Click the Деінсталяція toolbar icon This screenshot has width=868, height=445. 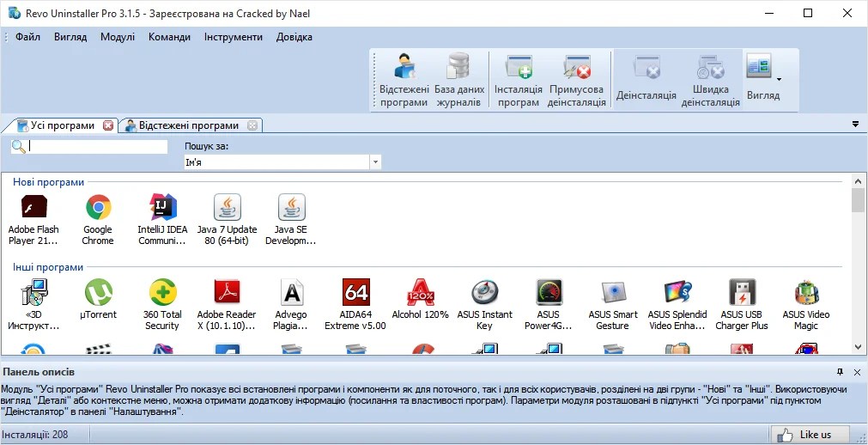tap(646, 81)
